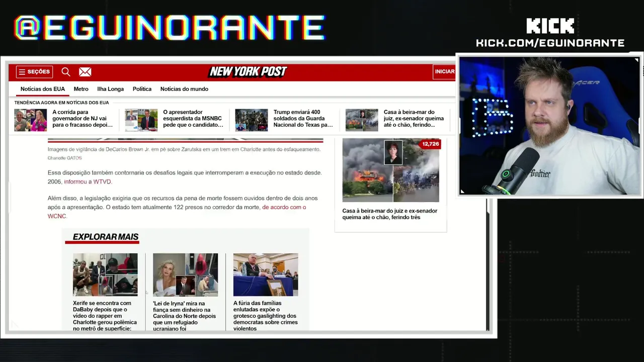
Task: Click the page vertical scrollbar
Action: 488,265
